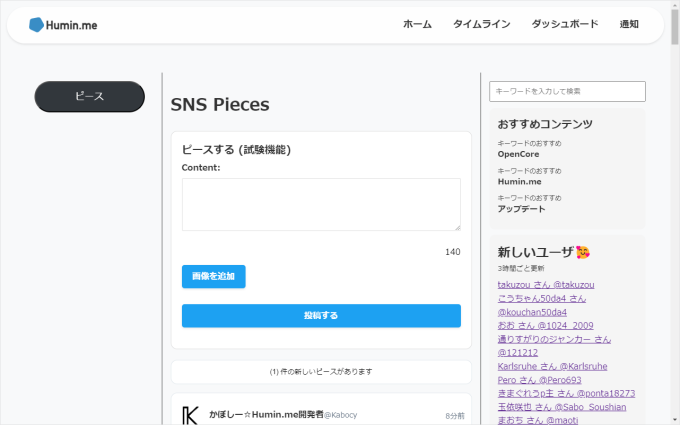Click the SNS Pieces heading
Viewport: 680px width, 425px height.
click(220, 105)
